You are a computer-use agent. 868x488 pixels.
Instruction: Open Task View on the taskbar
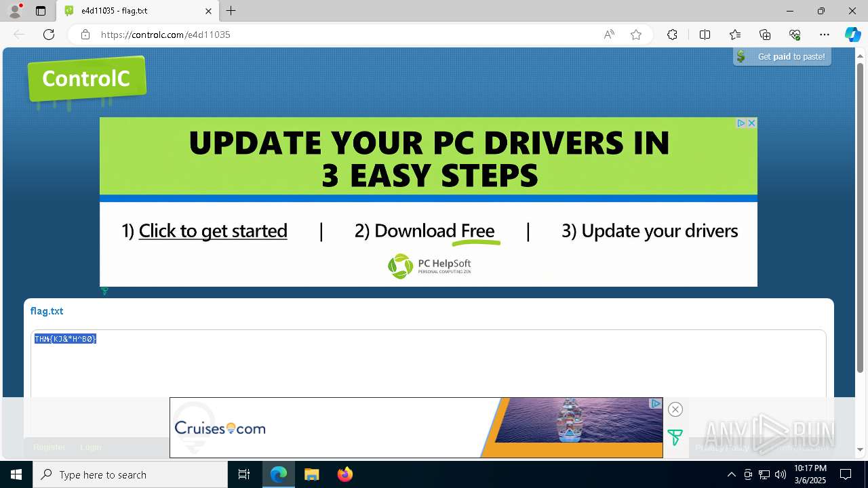point(244,474)
